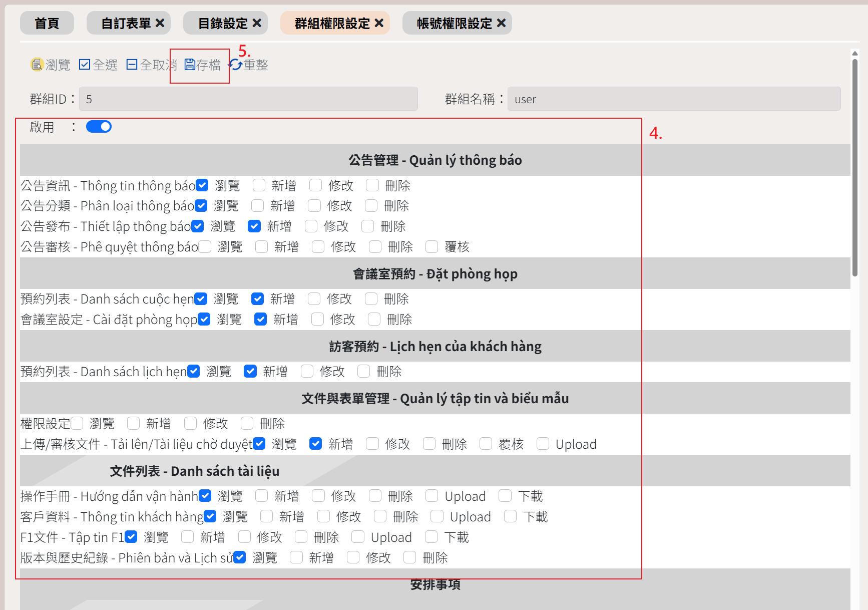The image size is (868, 610).
Task: Check 下載 for 操作手冊 row
Action: click(x=505, y=496)
